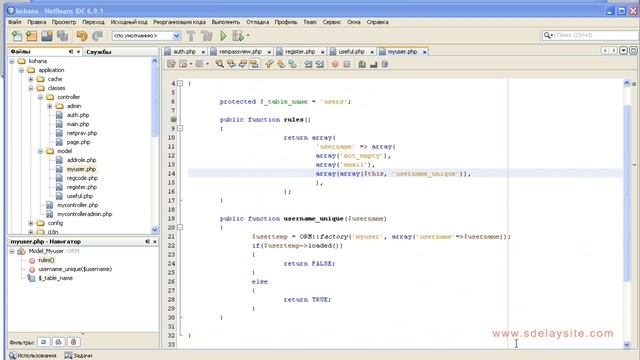Toggle the second Navigator filter button

[x=58, y=342]
